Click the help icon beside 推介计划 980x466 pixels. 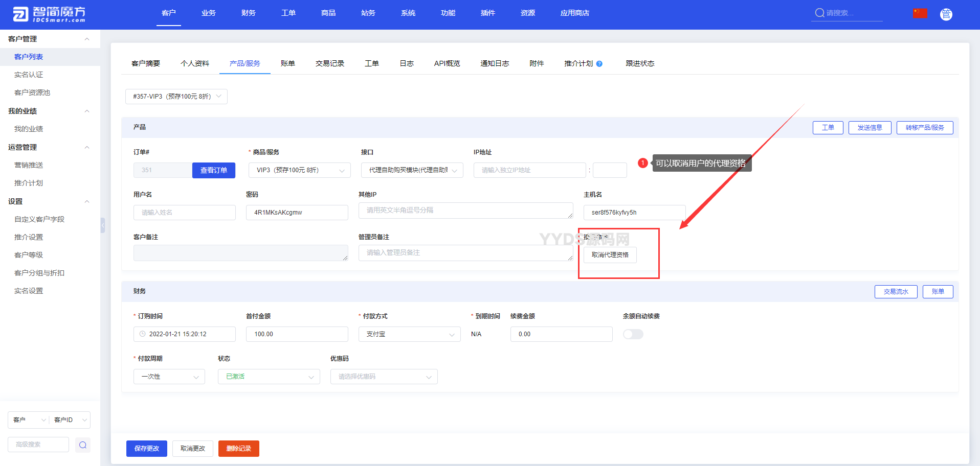(x=599, y=64)
